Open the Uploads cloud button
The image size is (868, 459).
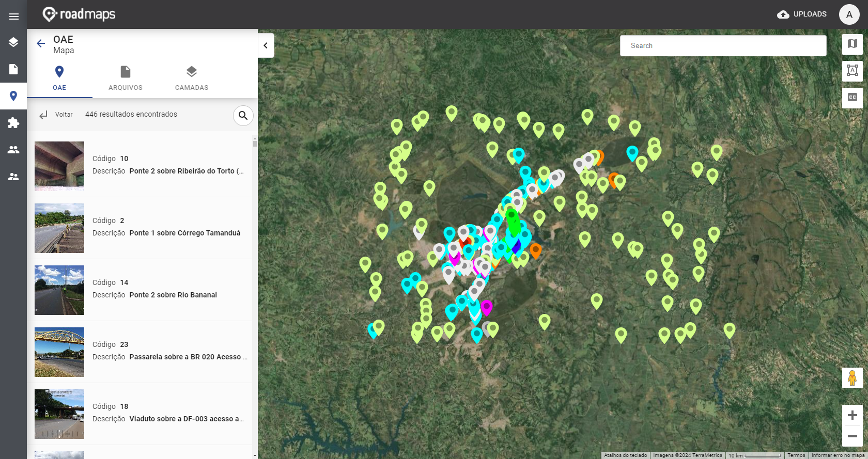click(802, 14)
